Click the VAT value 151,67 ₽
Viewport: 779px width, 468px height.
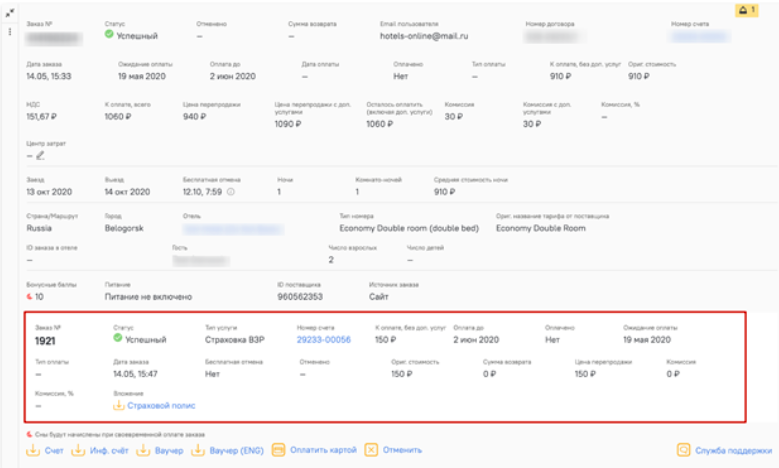[41, 116]
